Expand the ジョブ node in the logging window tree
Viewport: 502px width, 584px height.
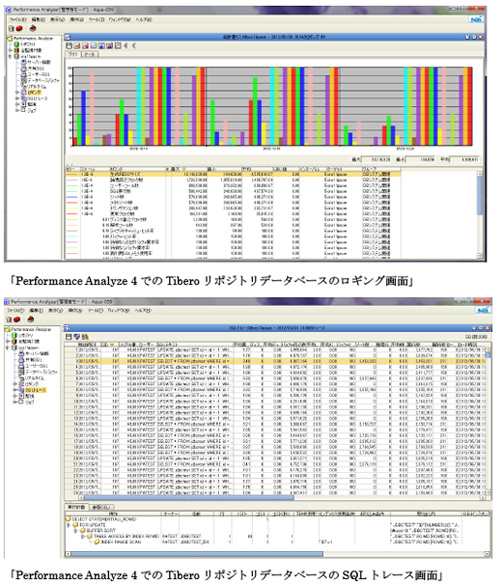[17, 110]
